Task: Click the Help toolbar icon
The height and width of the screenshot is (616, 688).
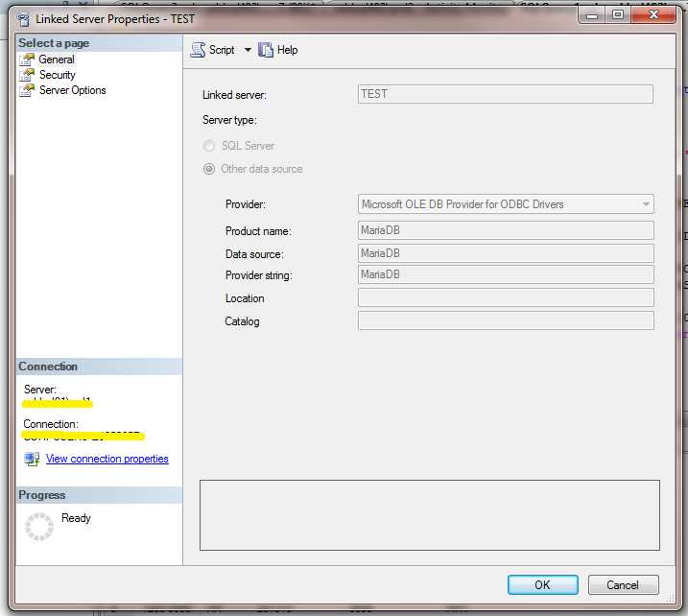Action: 266,50
